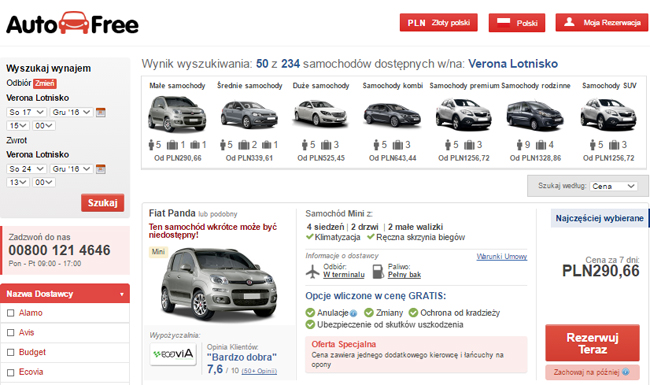Click Anulacje info icon
Viewport: 650px width, 385px height.
(x=353, y=313)
